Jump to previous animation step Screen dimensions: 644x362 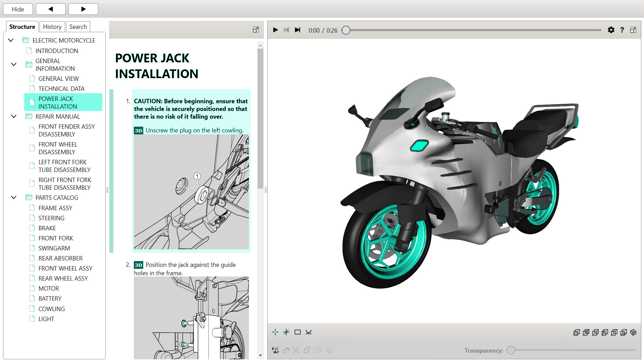coord(286,30)
